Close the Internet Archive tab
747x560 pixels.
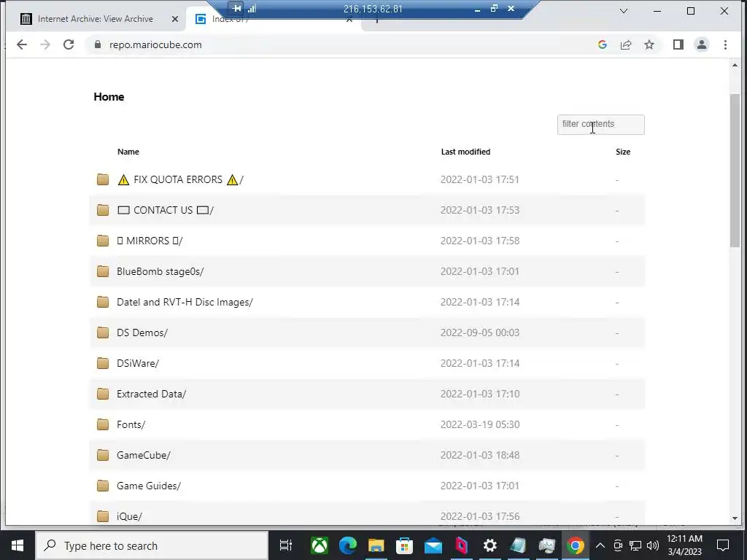[175, 19]
